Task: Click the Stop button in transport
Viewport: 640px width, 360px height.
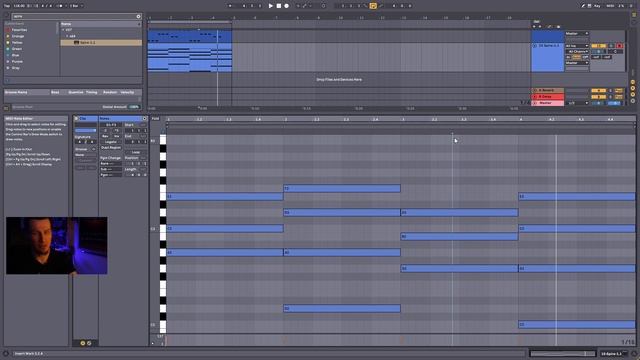Action: (279, 6)
